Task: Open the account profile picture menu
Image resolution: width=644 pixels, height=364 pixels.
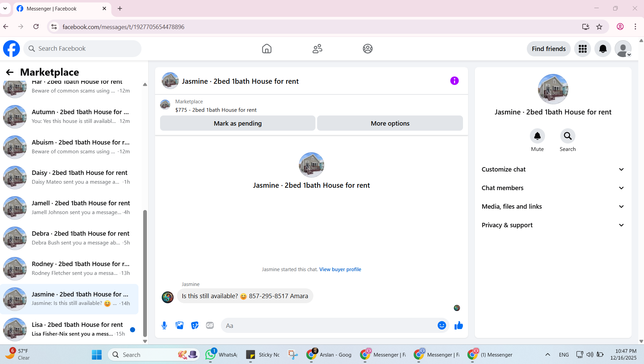Action: 623,49
